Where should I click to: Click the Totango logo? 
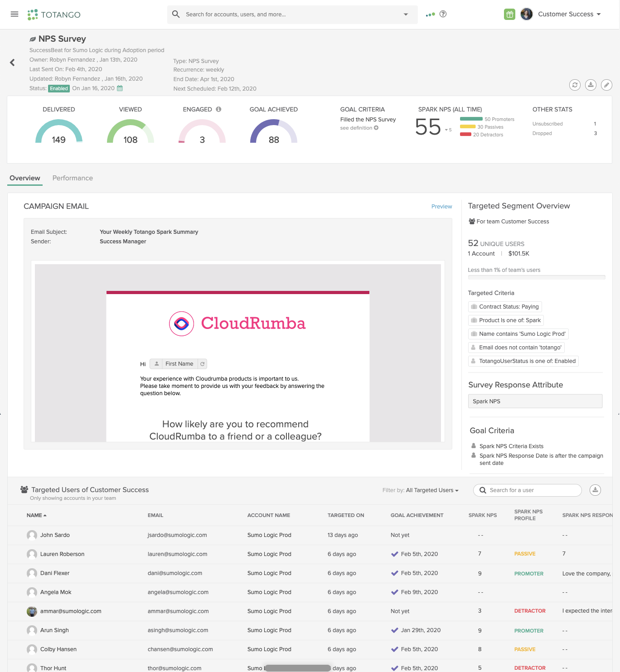coord(54,15)
